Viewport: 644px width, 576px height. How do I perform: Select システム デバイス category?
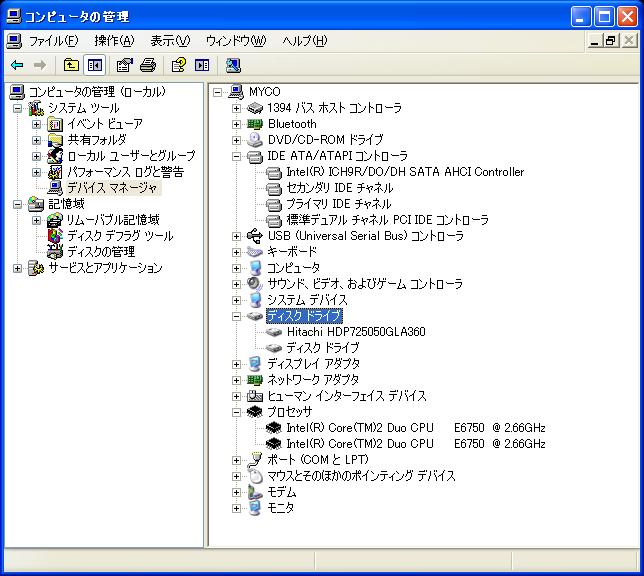[x=307, y=300]
